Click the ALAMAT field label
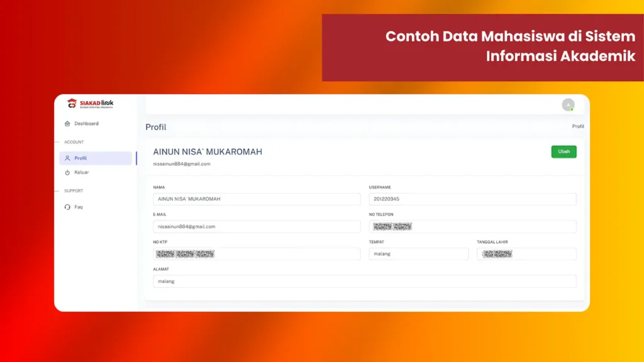644x362 pixels. tap(161, 269)
